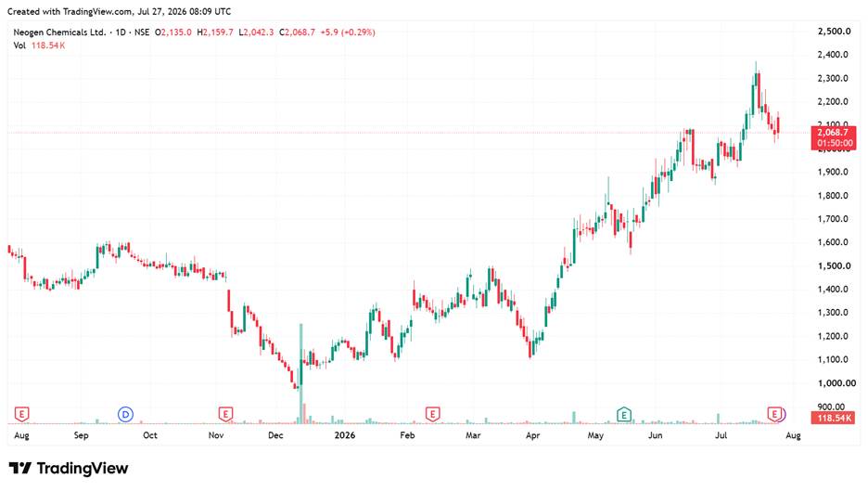Select the high value H2,159.7
This screenshot has height=491, width=868.
(215, 32)
